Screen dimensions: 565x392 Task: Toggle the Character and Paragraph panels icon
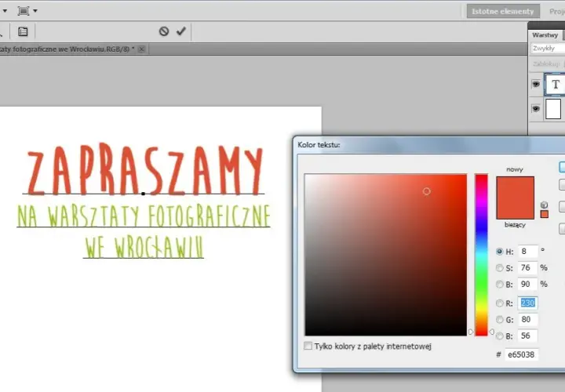23,31
